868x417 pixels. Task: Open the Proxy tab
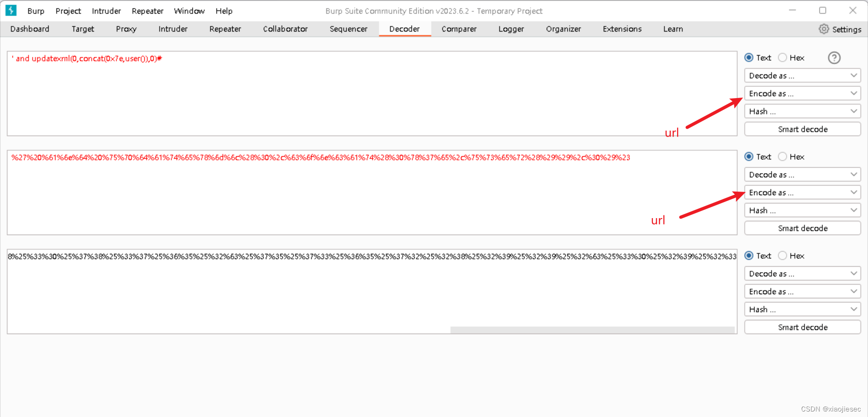tap(126, 29)
